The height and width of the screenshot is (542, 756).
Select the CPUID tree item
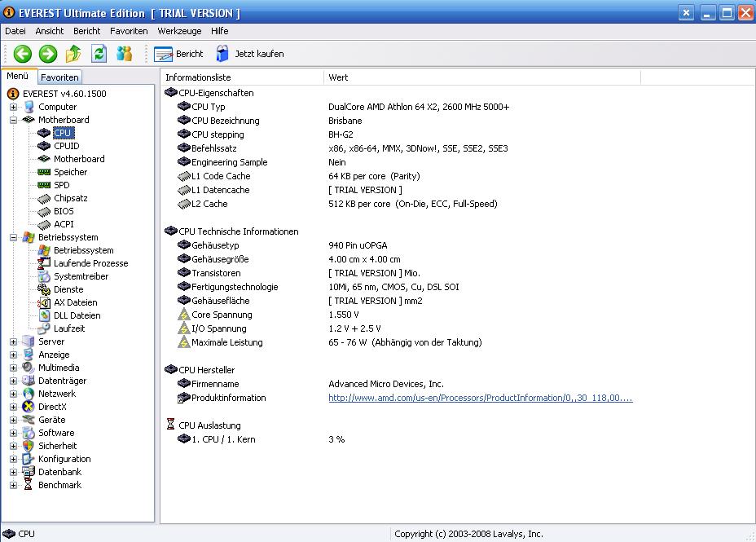point(67,146)
